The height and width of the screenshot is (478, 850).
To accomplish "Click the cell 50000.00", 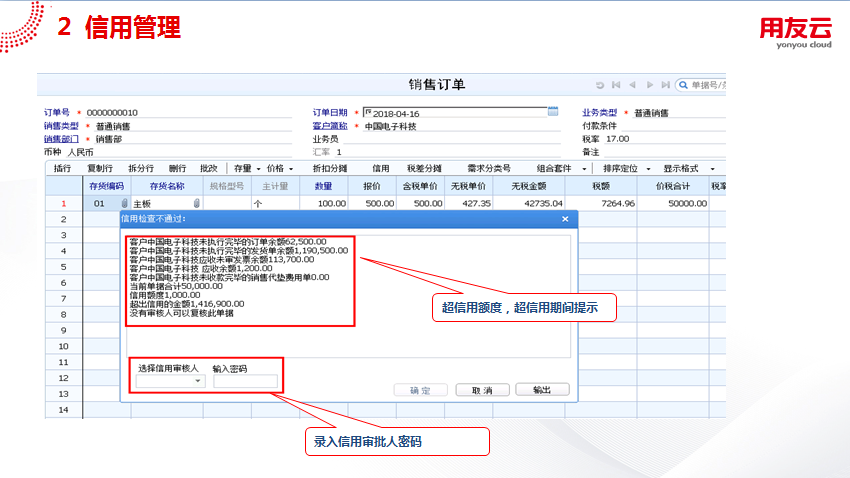I will pos(673,203).
